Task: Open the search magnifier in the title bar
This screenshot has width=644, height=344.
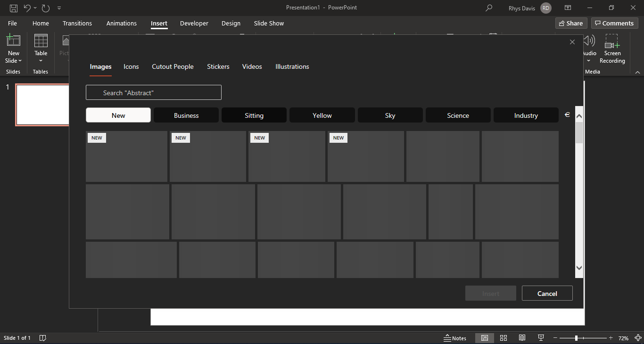Action: (x=489, y=8)
